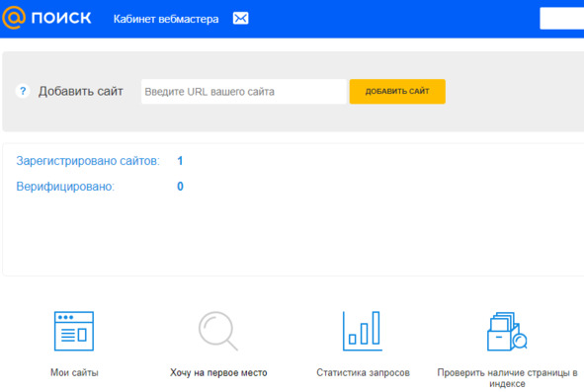Open the bar chart statistics icon

[x=363, y=331]
